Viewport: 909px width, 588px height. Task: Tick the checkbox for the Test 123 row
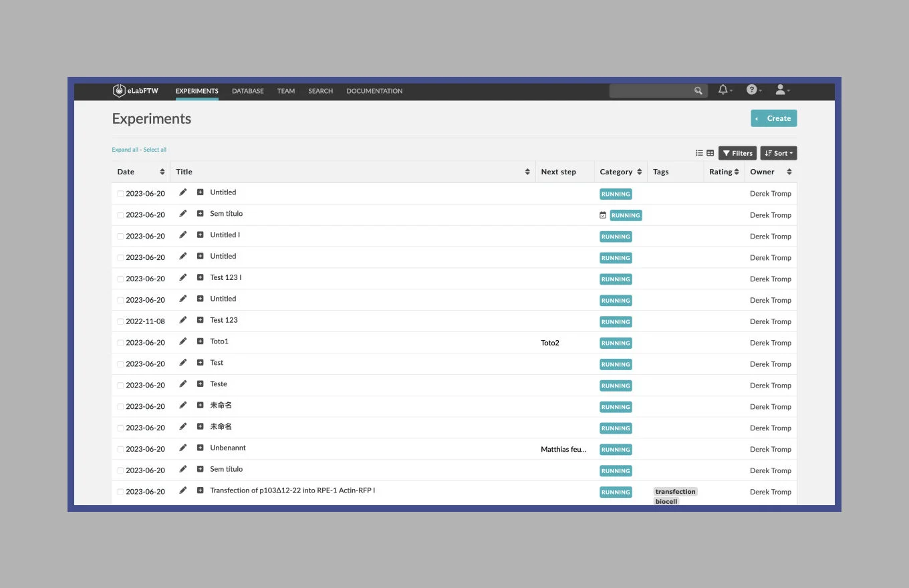click(x=120, y=321)
